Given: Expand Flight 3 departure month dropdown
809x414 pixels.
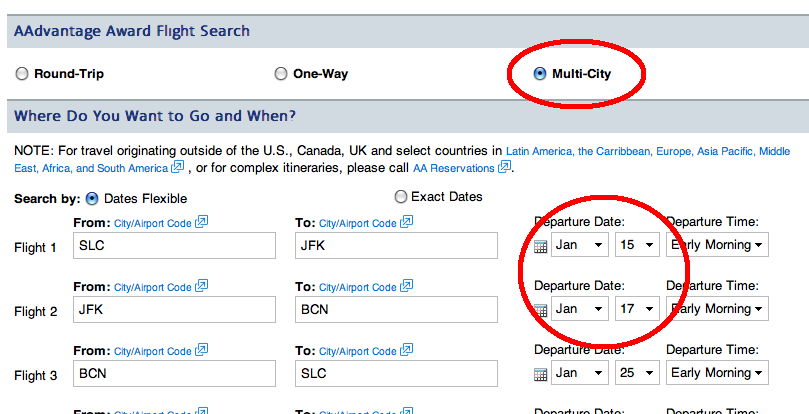Looking at the screenshot, I should click(x=580, y=373).
